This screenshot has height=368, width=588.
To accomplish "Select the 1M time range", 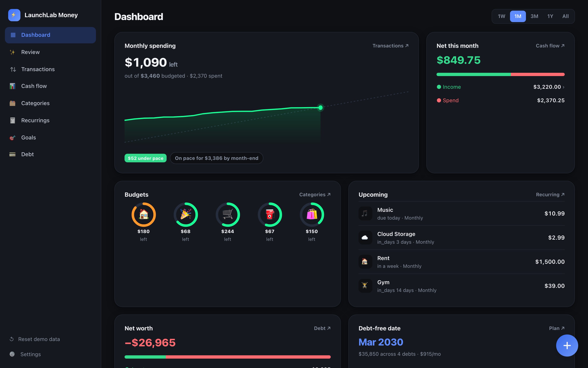I will pos(518,16).
